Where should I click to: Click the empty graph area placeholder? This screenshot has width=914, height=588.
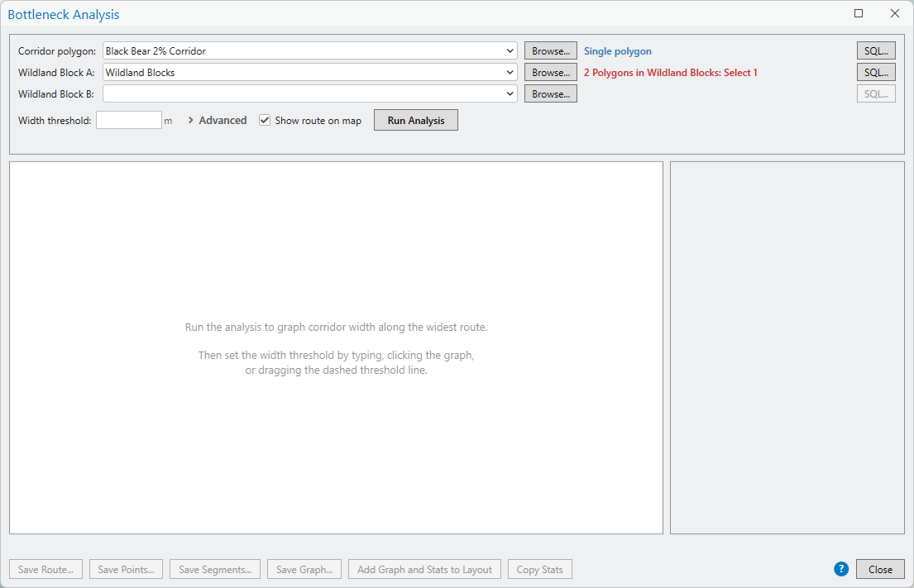(x=337, y=348)
